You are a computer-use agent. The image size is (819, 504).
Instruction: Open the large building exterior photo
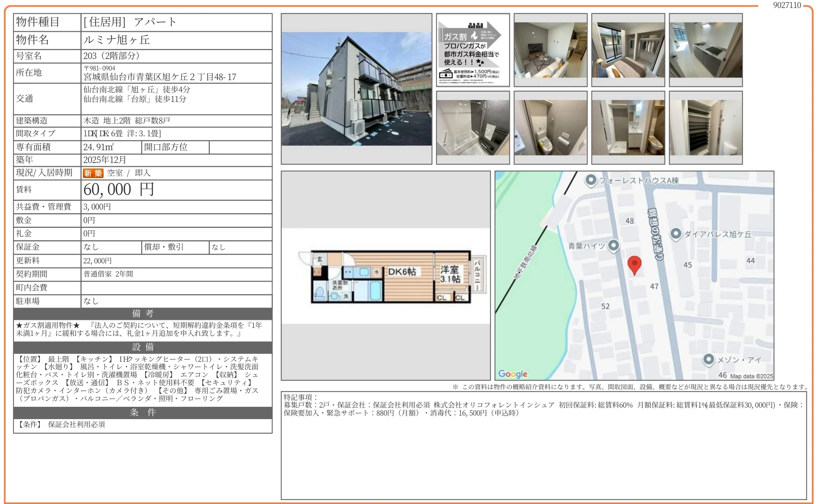click(356, 89)
